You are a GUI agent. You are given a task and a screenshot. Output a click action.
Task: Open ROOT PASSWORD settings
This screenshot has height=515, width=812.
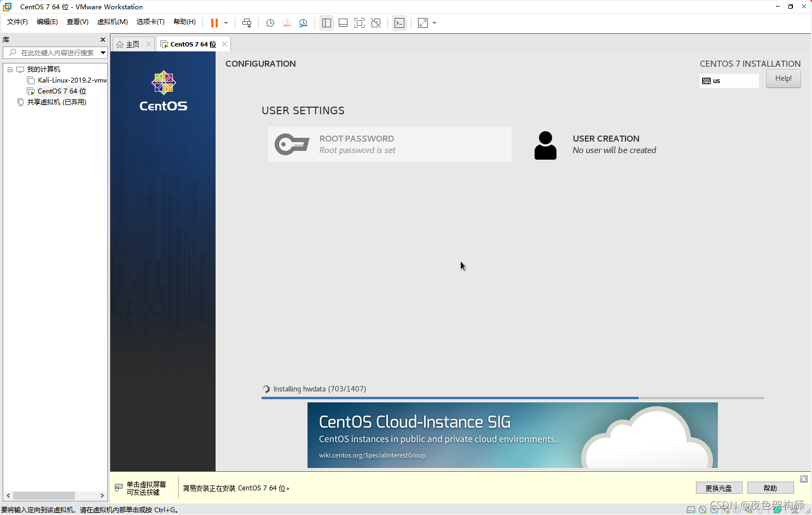(x=390, y=144)
